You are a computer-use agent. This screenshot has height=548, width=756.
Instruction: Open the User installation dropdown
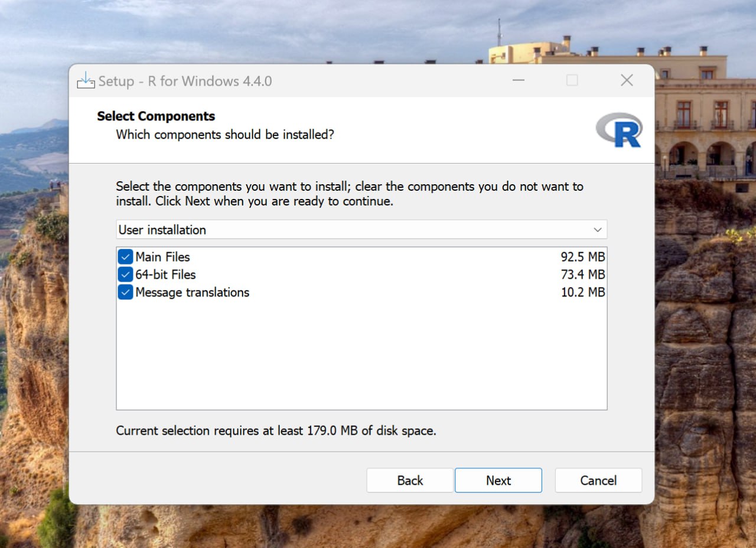pos(361,230)
